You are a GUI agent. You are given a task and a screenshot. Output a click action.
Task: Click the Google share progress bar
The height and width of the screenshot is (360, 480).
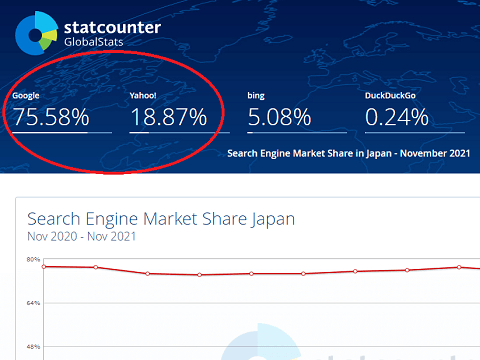point(62,133)
